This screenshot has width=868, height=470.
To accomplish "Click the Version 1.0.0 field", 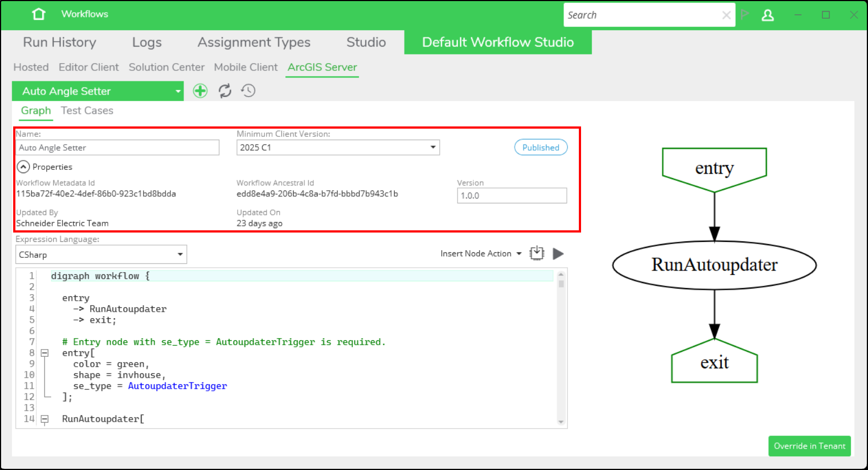I will tap(512, 196).
